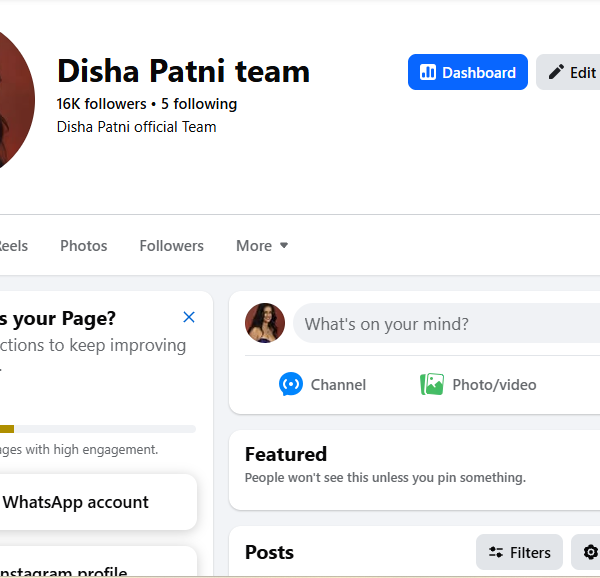The image size is (600, 578).
Task: Click the page health progress bar
Action: (98, 429)
